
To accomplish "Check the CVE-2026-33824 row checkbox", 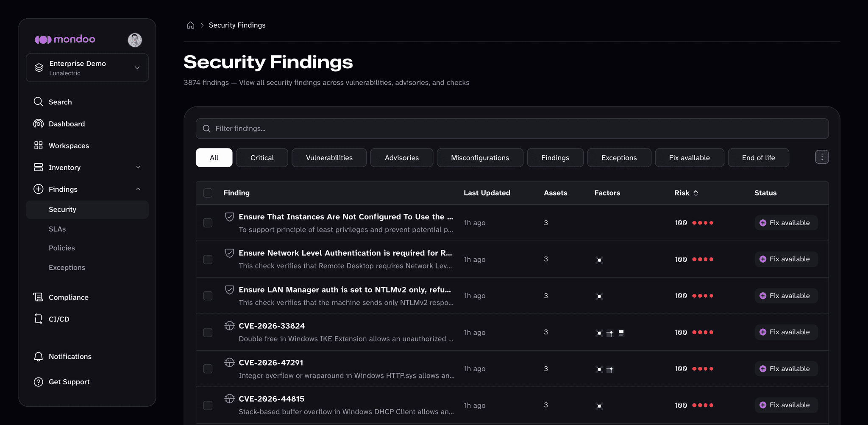I will click(208, 333).
